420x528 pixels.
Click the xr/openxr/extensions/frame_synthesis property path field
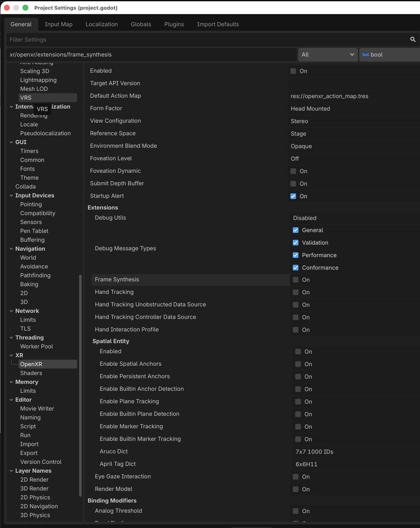pyautogui.click(x=151, y=55)
